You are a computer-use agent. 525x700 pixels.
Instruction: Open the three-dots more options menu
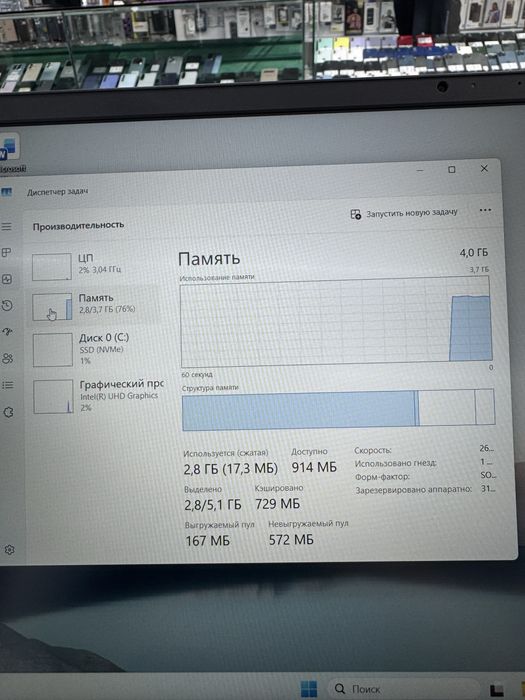click(485, 210)
